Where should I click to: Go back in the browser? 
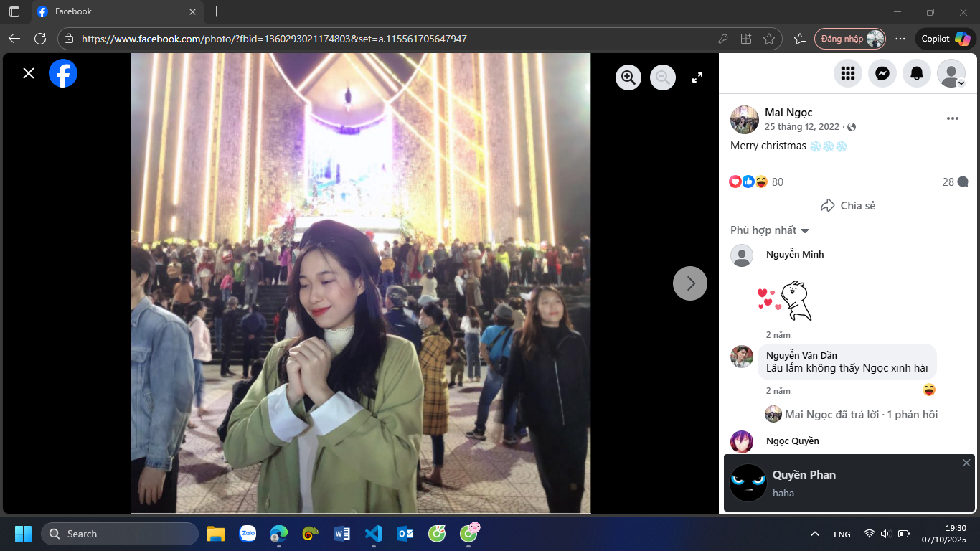14,39
